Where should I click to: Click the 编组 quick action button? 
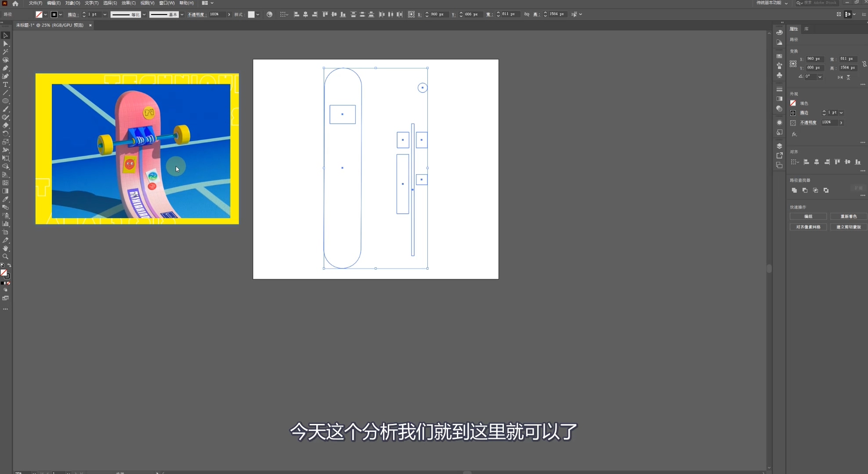coord(808,216)
